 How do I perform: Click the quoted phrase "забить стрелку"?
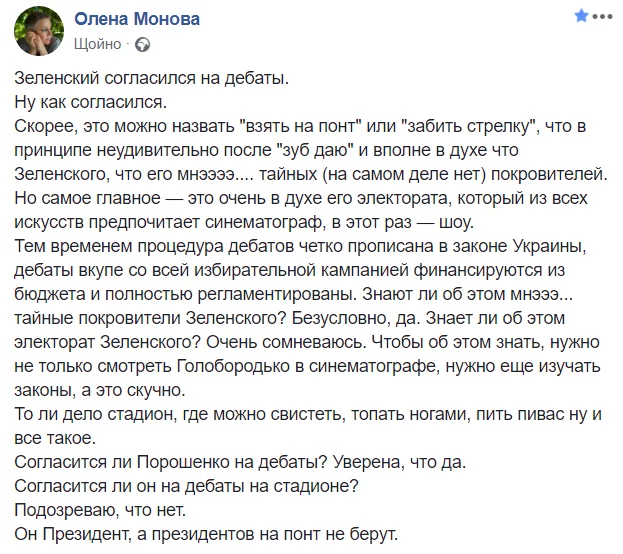468,126
